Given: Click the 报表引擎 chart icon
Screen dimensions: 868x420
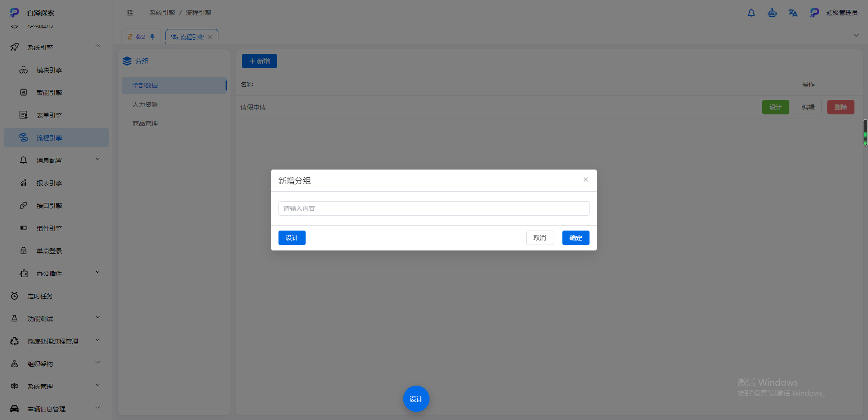Looking at the screenshot, I should coord(24,183).
